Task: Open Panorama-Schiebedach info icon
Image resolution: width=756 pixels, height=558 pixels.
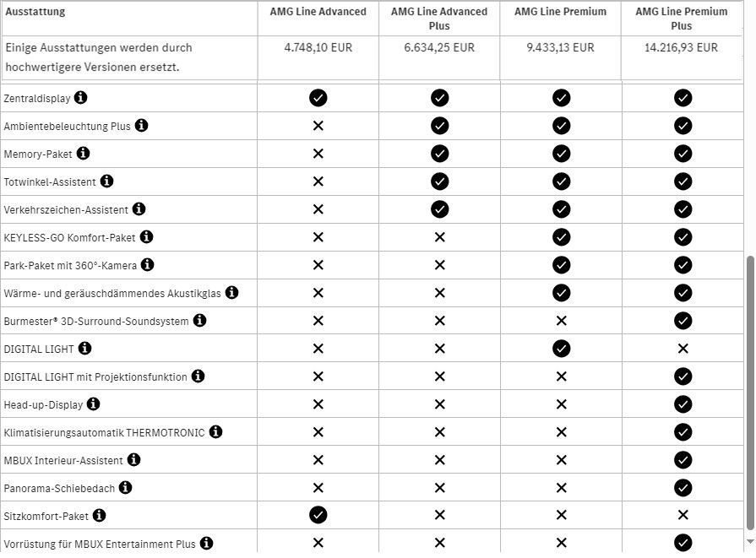Action: tap(124, 488)
